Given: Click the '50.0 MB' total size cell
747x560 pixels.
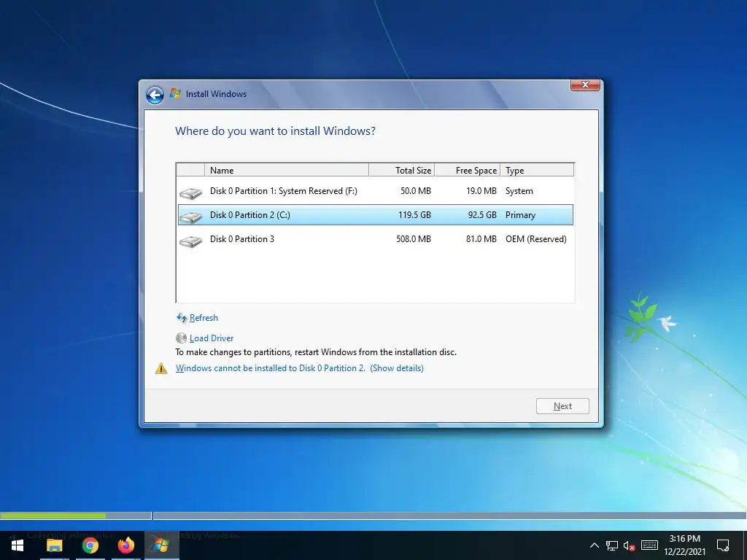Looking at the screenshot, I should pos(415,191).
